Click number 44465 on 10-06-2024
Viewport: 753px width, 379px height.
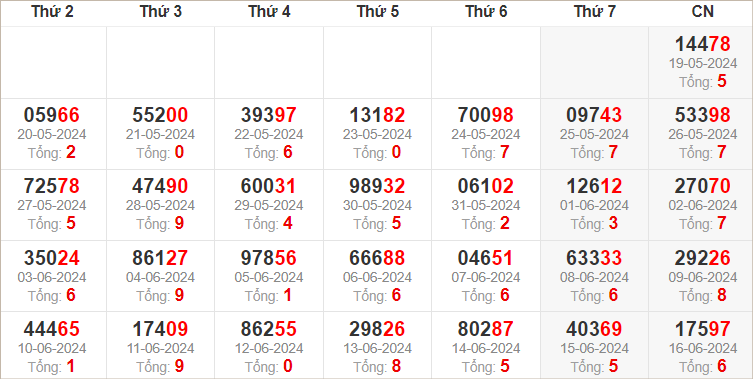[x=52, y=329]
